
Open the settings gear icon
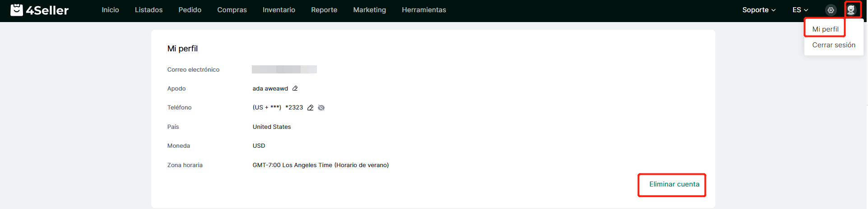(831, 10)
